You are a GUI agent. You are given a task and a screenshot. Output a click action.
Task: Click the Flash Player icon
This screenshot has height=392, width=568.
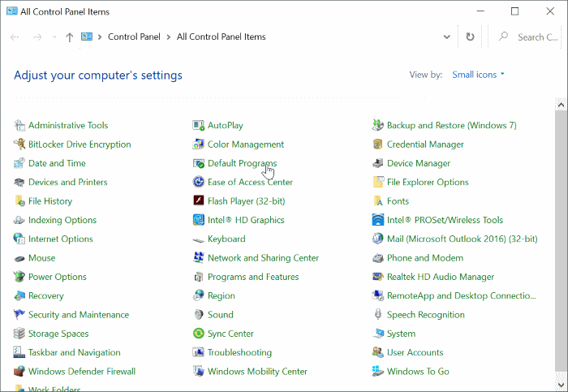pyautogui.click(x=199, y=200)
